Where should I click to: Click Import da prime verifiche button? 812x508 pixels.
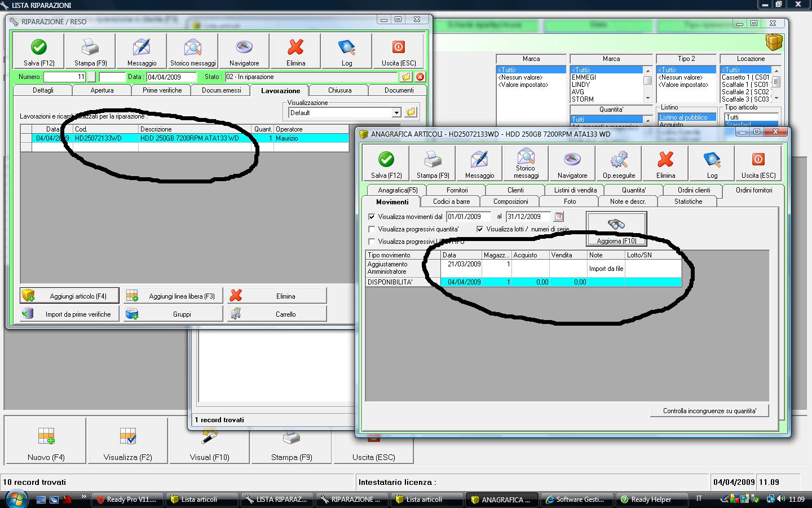[x=70, y=314]
